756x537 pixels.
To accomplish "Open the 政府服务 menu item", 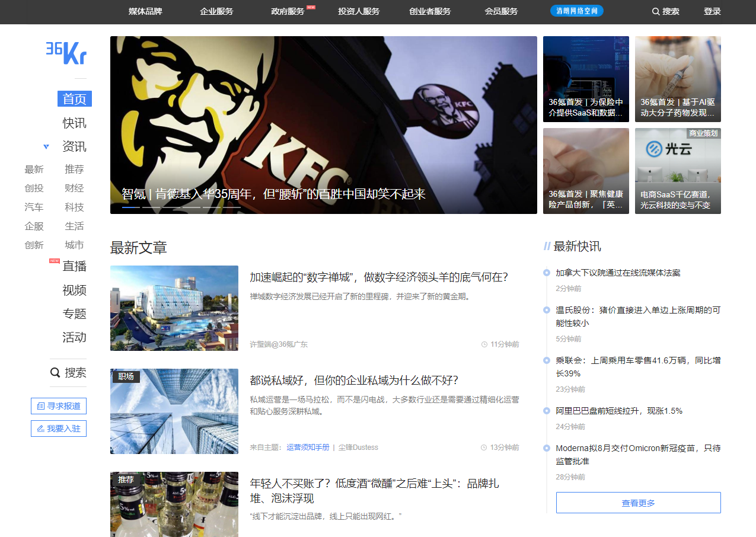I will (288, 11).
